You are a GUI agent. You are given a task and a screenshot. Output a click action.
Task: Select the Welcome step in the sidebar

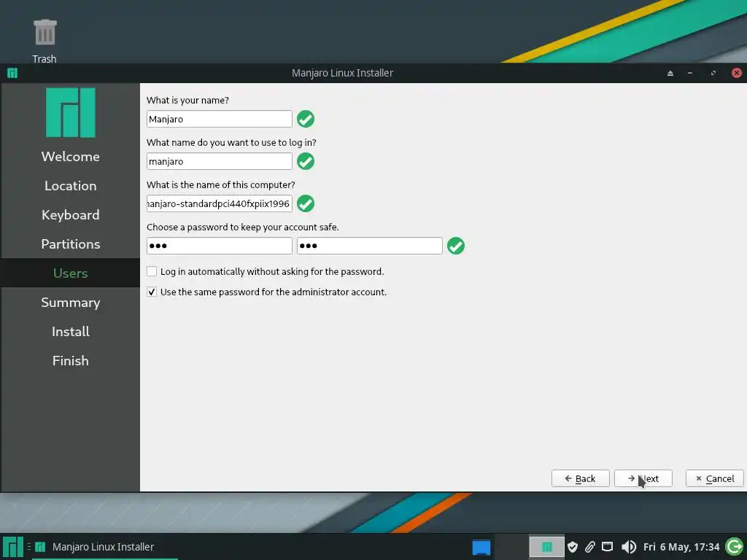[71, 157]
